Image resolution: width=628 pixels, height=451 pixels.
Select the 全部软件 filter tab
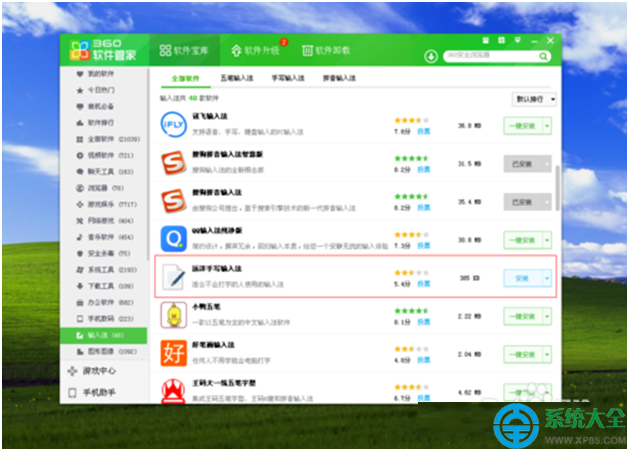tap(185, 78)
